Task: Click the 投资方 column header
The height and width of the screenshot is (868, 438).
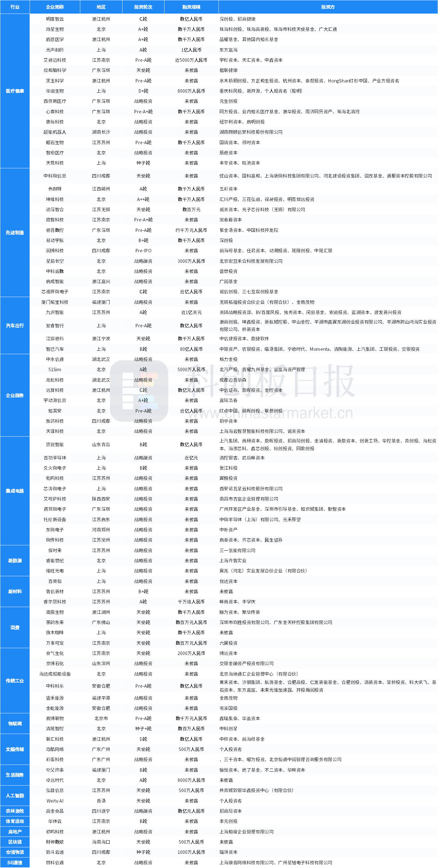Action: [x=328, y=7]
